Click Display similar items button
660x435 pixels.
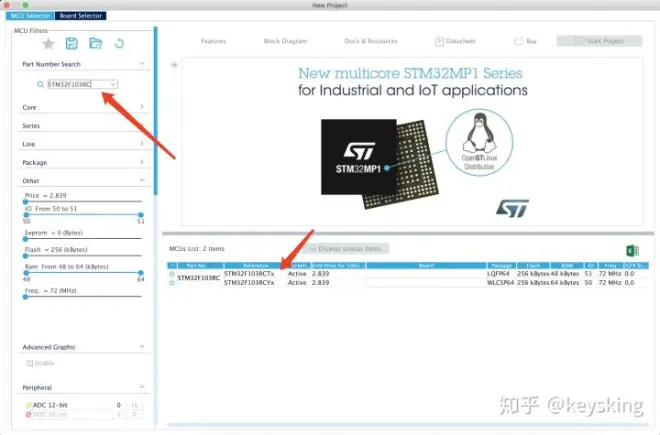tap(346, 249)
